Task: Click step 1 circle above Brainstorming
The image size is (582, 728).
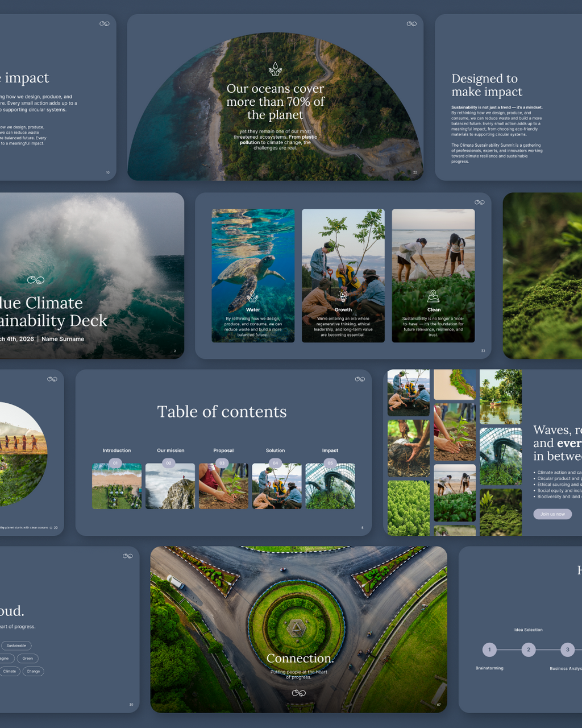Action: point(489,650)
